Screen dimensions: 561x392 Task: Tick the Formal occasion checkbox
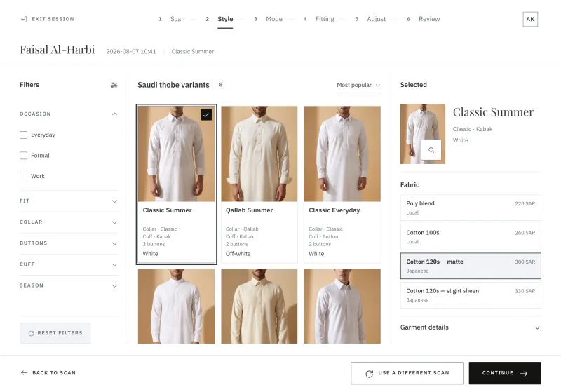pyautogui.click(x=23, y=156)
